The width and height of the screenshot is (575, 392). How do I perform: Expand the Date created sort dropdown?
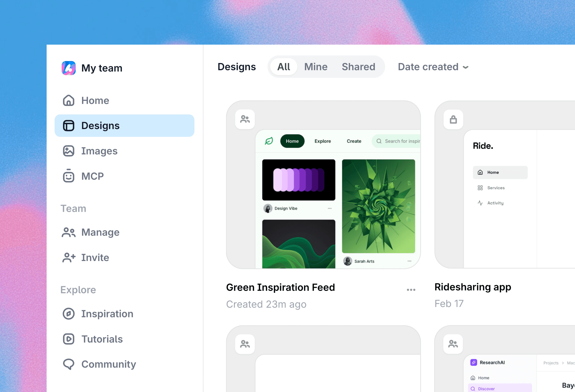433,67
